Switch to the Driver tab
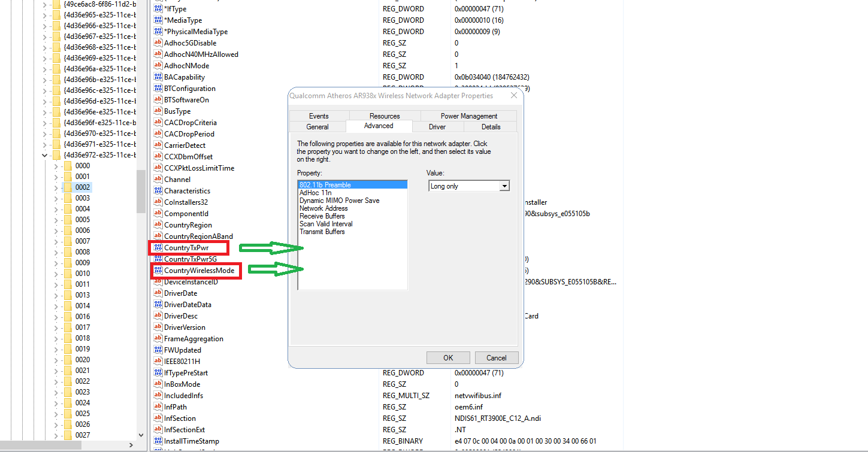 coord(437,126)
